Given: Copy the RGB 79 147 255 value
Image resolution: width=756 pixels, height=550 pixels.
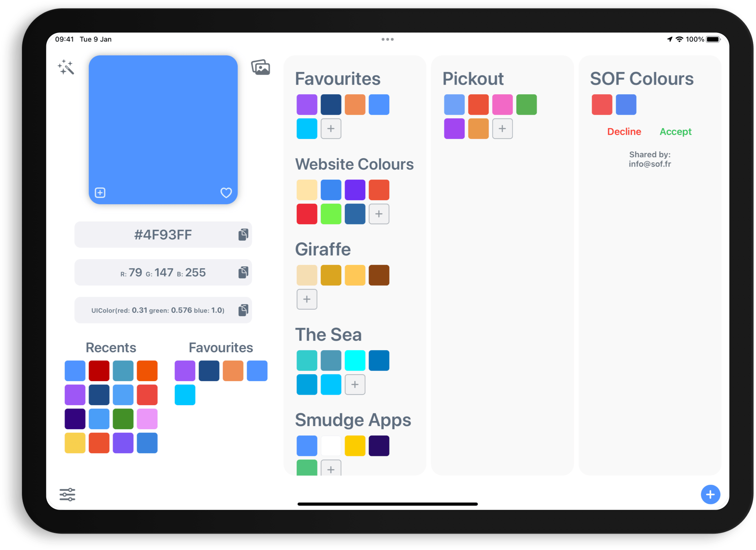Looking at the screenshot, I should point(243,272).
